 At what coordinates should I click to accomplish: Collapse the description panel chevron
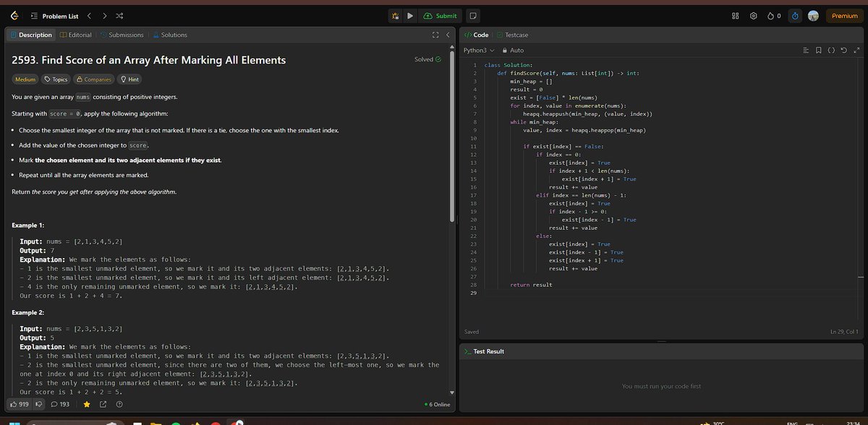[448, 35]
